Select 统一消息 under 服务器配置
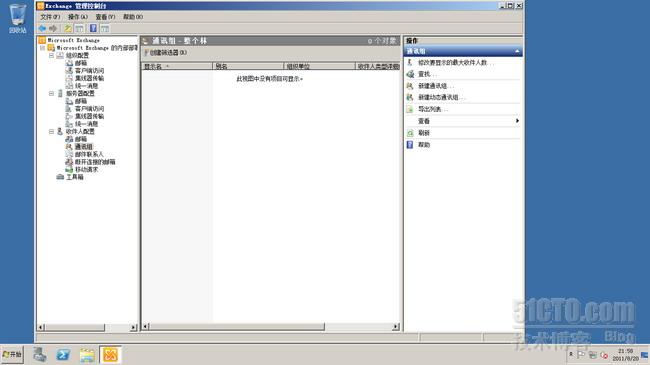Image resolution: width=650 pixels, height=365 pixels. (87, 124)
